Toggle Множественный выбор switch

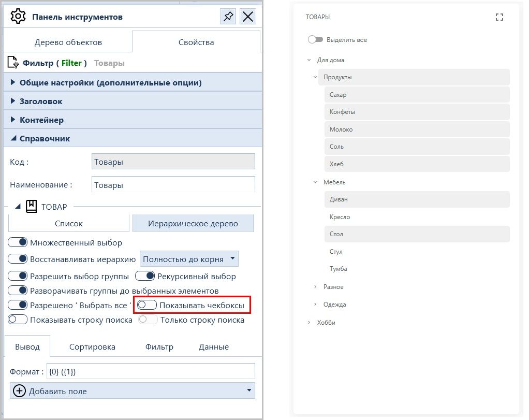18,242
